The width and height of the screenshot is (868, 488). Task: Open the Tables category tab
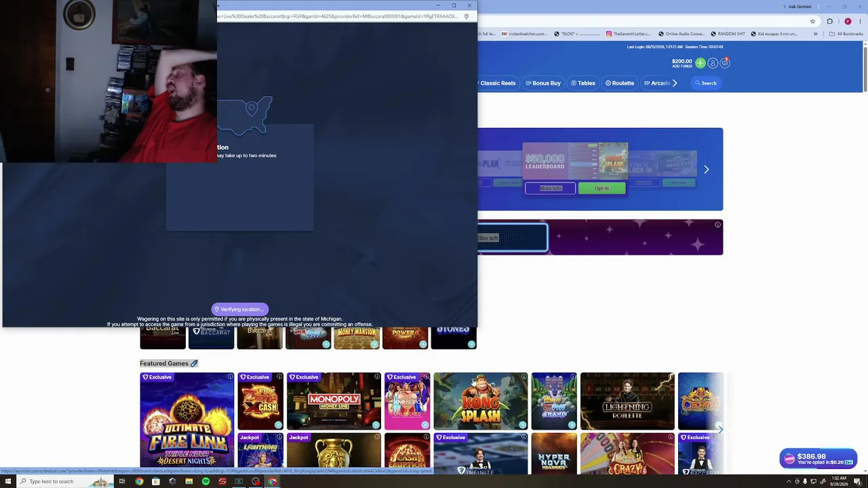[x=583, y=83]
